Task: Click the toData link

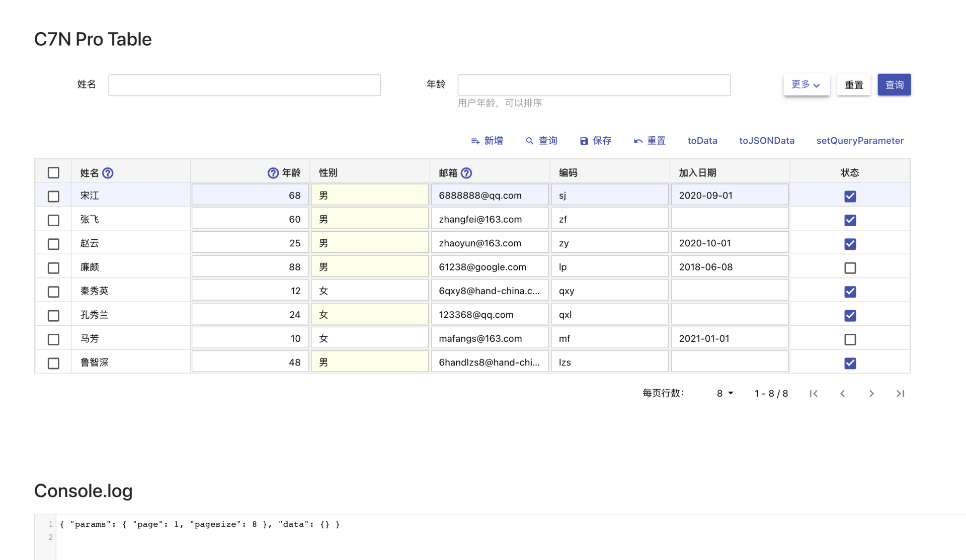Action: click(x=702, y=141)
